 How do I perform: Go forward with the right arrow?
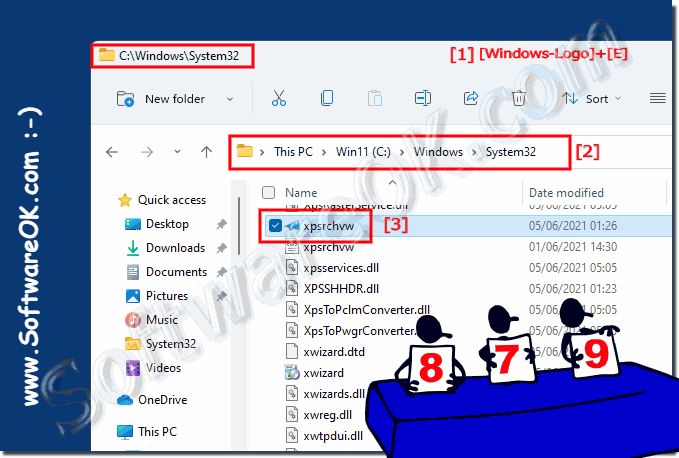(147, 152)
